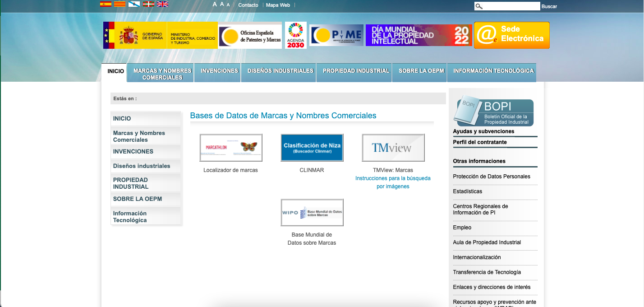Switch site language with the UK flag

click(x=162, y=4)
